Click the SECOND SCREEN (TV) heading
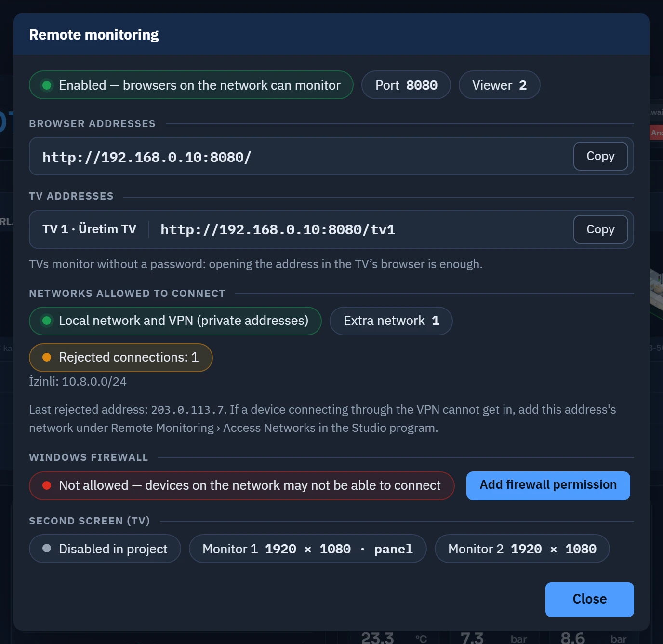The width and height of the screenshot is (663, 644). coord(90,521)
